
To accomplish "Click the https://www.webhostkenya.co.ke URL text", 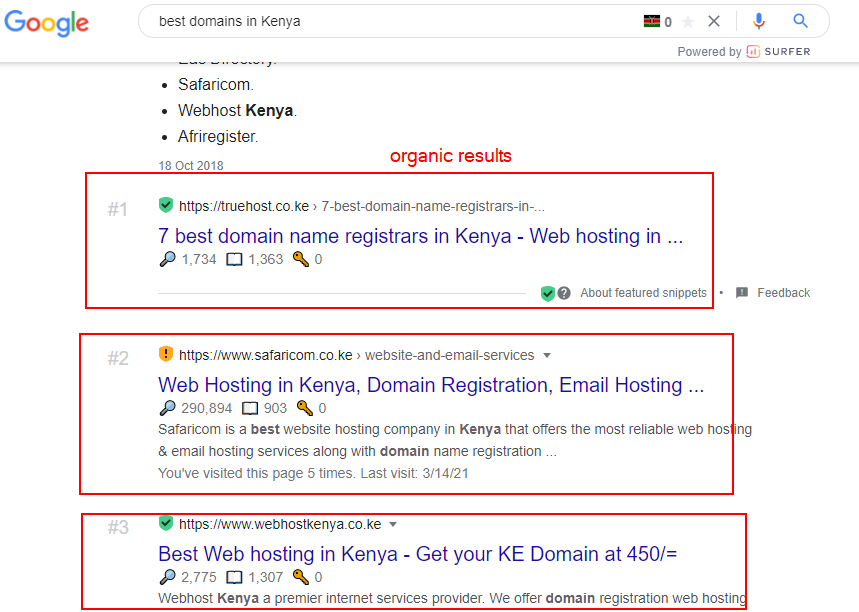I will (280, 524).
